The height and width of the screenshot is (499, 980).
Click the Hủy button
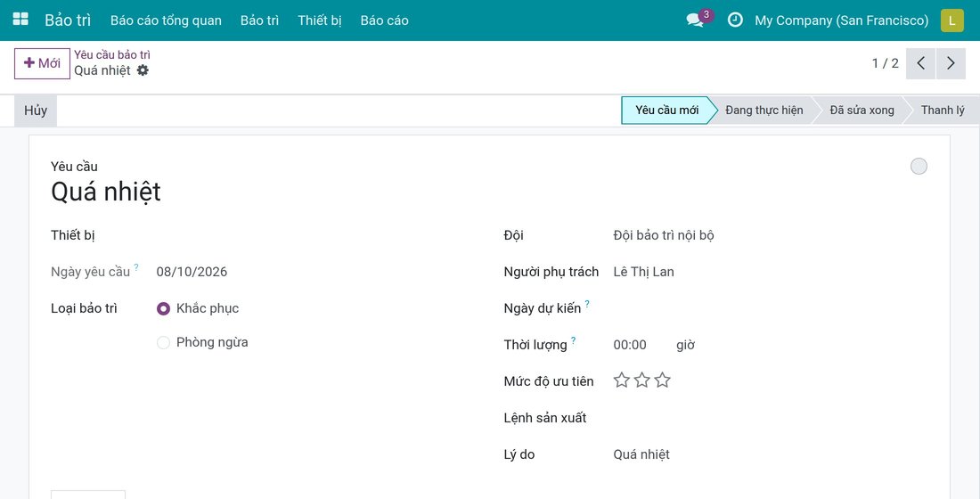[36, 110]
